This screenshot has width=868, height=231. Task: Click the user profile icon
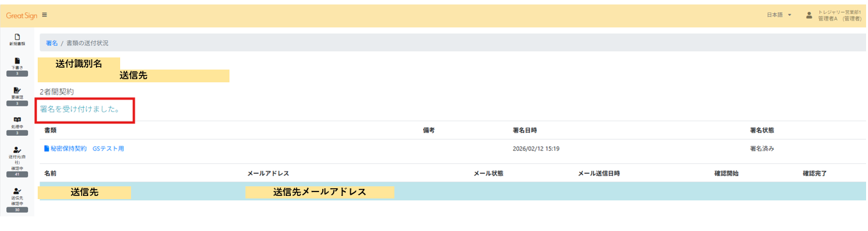tap(809, 15)
